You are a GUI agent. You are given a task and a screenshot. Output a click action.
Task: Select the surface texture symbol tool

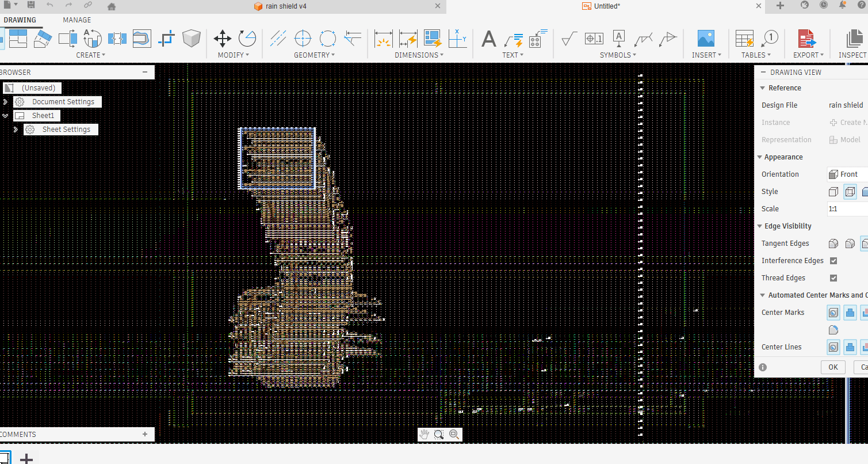pyautogui.click(x=568, y=39)
